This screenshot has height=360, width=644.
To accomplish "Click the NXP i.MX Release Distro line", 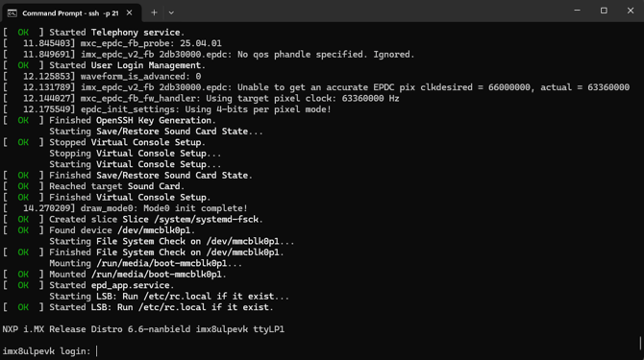I will point(143,329).
